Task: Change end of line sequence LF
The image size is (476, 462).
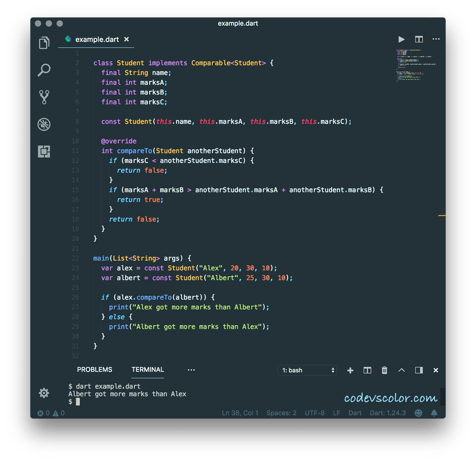Action: (336, 413)
